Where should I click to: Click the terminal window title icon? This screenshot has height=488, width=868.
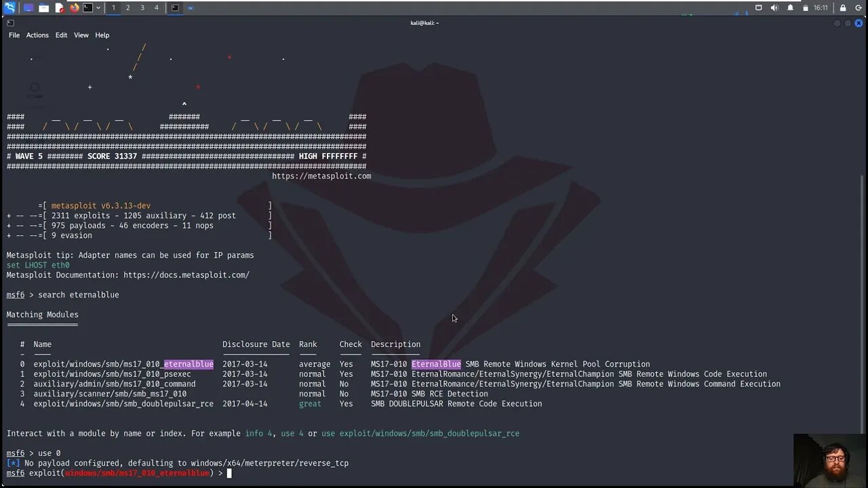pyautogui.click(x=10, y=23)
